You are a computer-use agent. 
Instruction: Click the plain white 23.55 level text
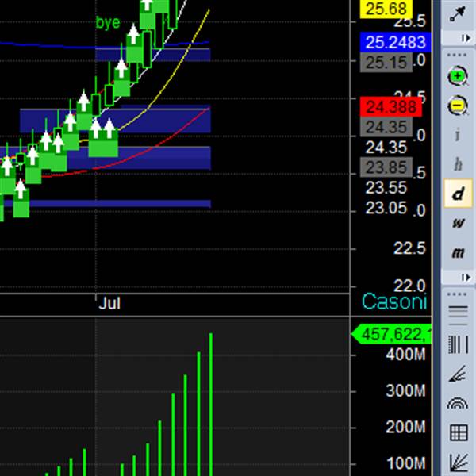(x=386, y=187)
